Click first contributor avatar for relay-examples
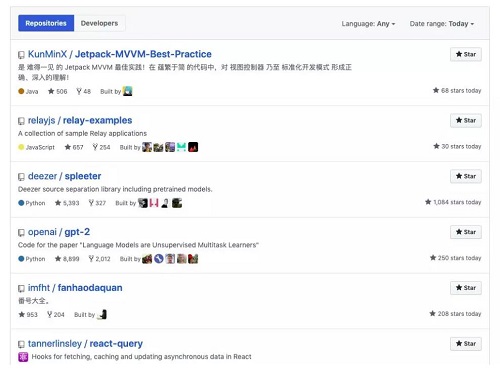 pos(147,147)
